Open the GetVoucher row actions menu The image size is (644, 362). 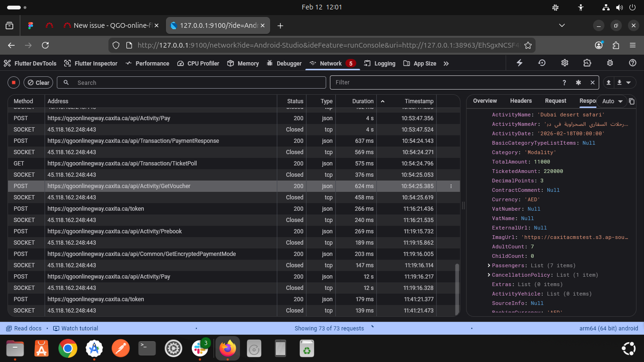[451, 186]
